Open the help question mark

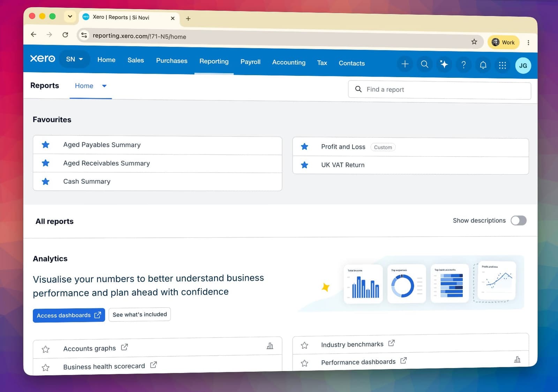(x=463, y=65)
